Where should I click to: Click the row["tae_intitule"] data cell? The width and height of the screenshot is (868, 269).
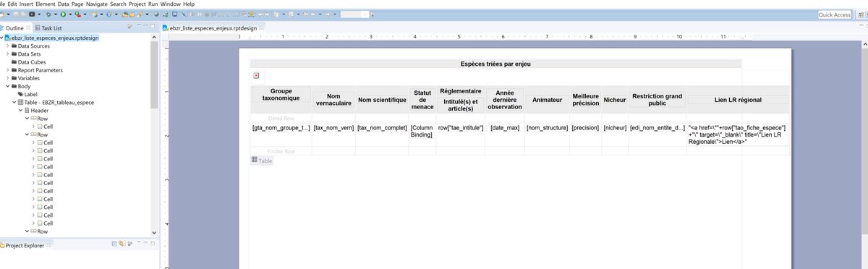tap(461, 127)
